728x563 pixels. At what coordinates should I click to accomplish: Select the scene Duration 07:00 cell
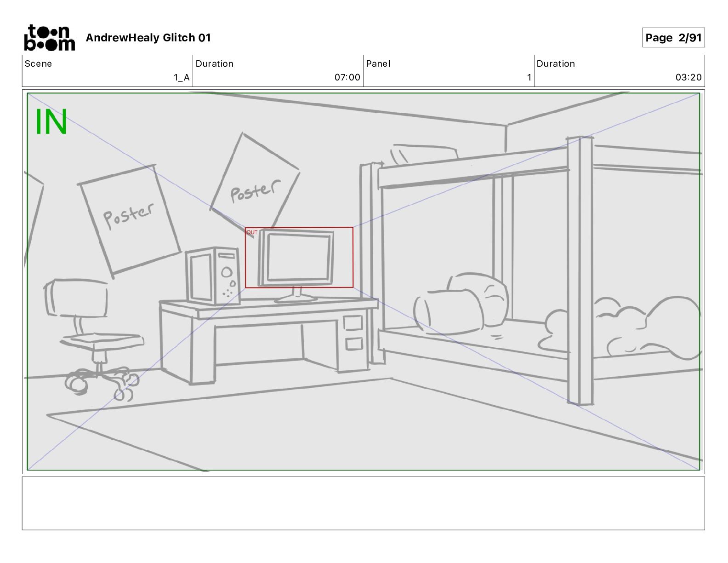(278, 71)
